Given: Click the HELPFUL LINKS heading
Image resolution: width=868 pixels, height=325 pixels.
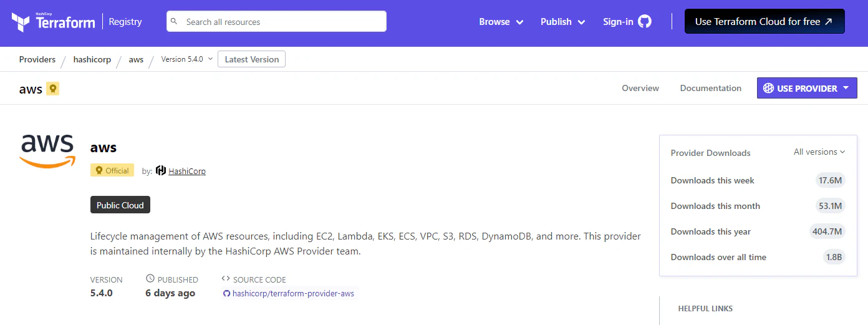Looking at the screenshot, I should point(705,308).
